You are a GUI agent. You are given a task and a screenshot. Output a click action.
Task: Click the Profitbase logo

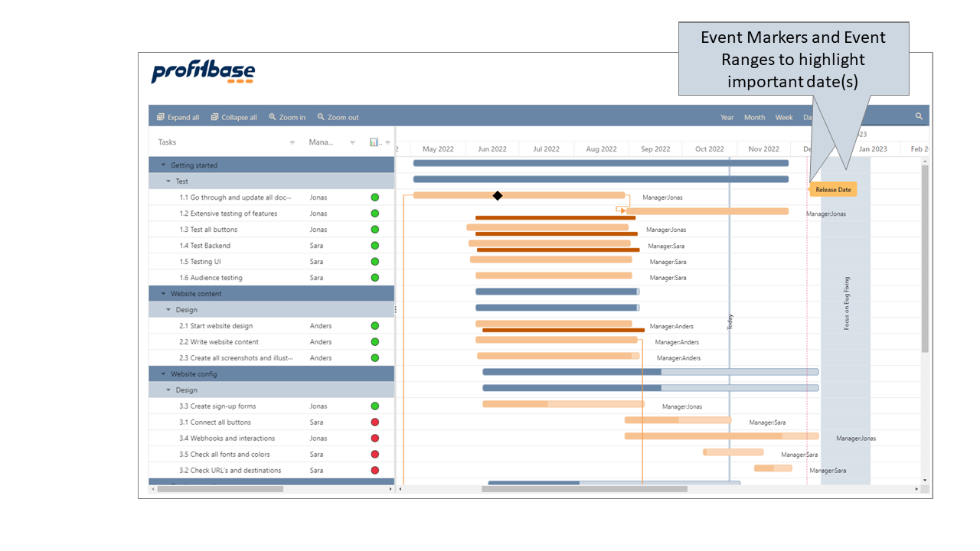click(x=203, y=72)
